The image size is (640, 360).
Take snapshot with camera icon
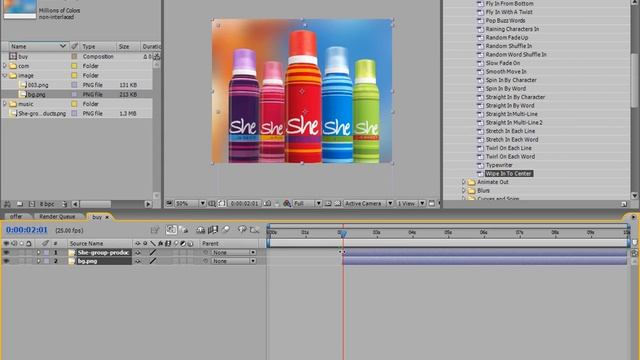tap(267, 203)
